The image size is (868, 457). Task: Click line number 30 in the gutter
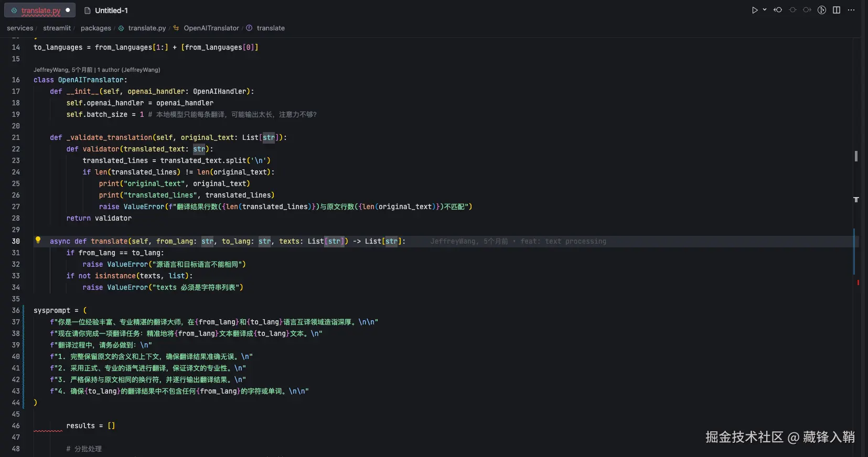pyautogui.click(x=16, y=241)
